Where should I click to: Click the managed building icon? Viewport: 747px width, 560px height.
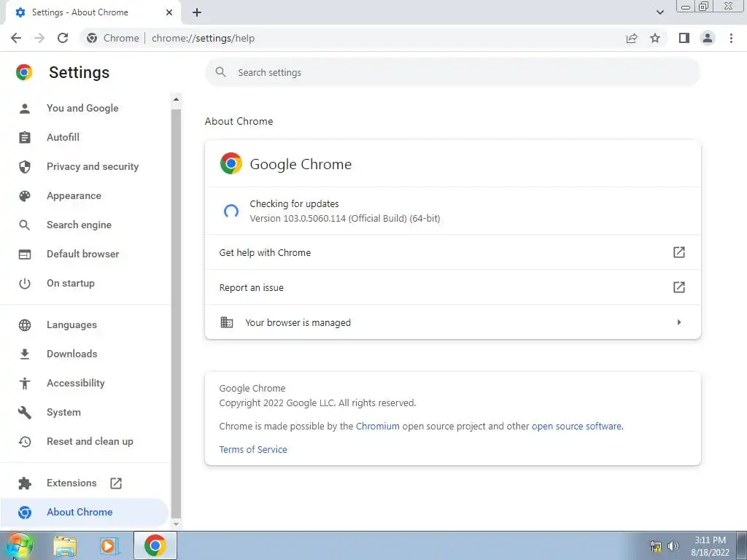227,322
